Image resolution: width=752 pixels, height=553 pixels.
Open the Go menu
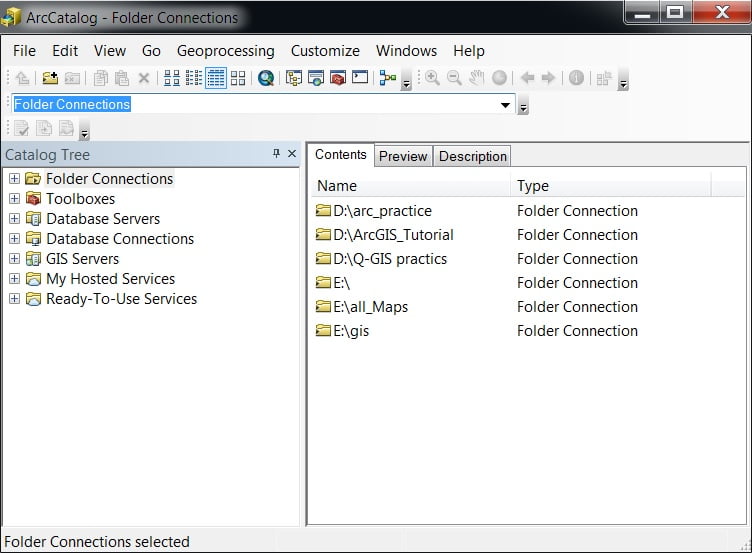click(151, 51)
